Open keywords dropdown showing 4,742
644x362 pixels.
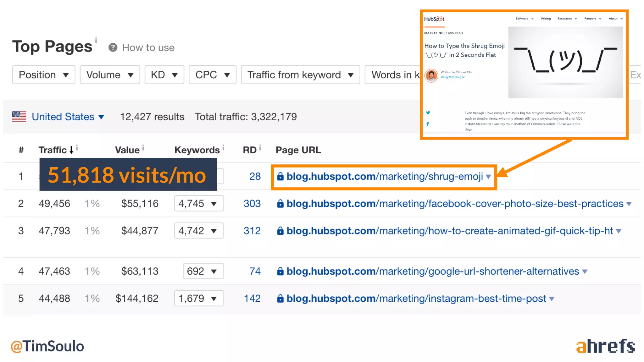199,231
